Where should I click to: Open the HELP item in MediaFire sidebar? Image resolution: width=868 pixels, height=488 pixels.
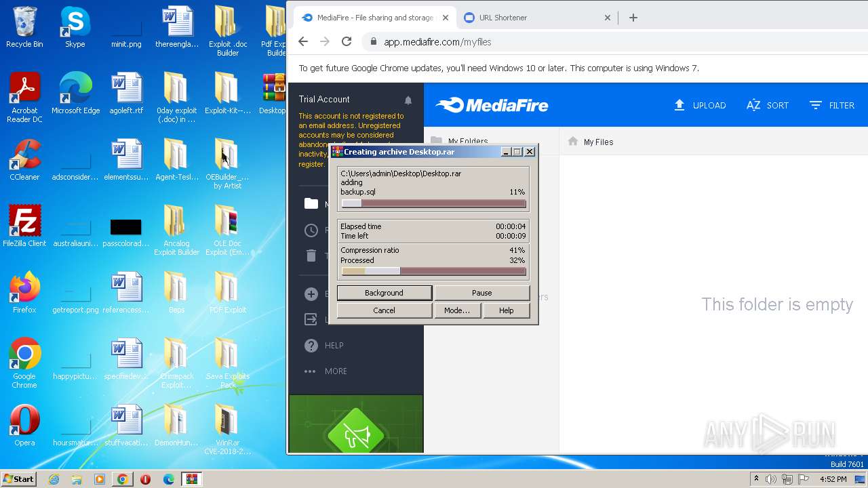pos(325,346)
